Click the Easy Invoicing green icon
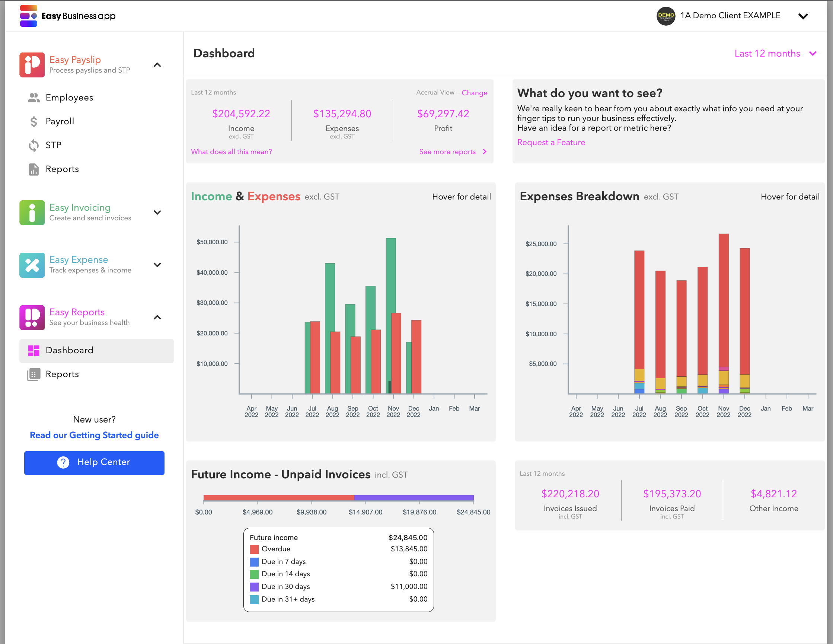Image resolution: width=833 pixels, height=644 pixels. click(x=32, y=213)
